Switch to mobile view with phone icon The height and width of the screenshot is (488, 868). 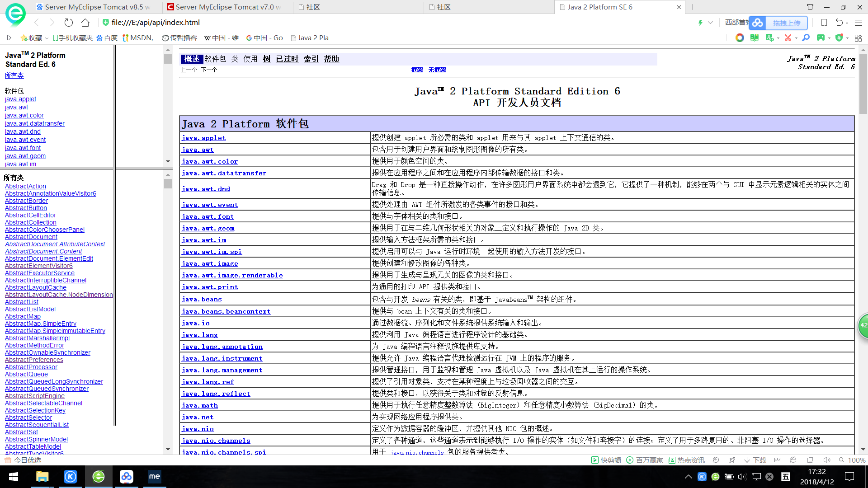[x=824, y=23]
